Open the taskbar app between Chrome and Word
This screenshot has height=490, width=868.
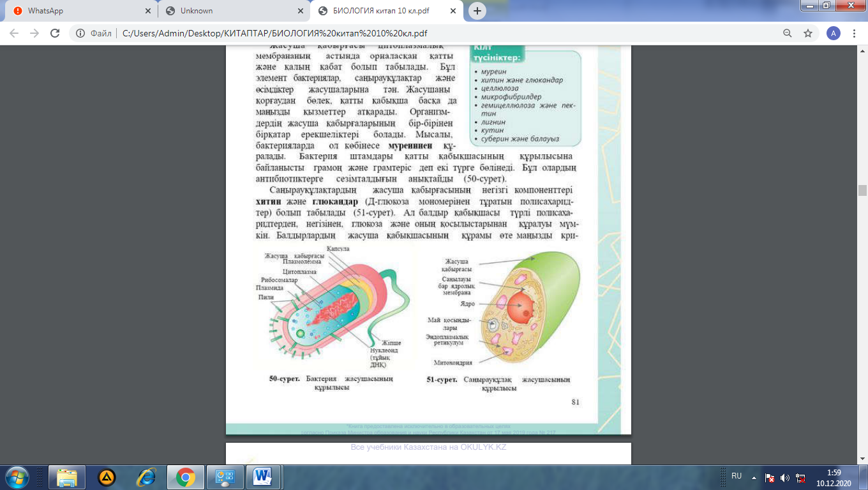[x=225, y=477]
